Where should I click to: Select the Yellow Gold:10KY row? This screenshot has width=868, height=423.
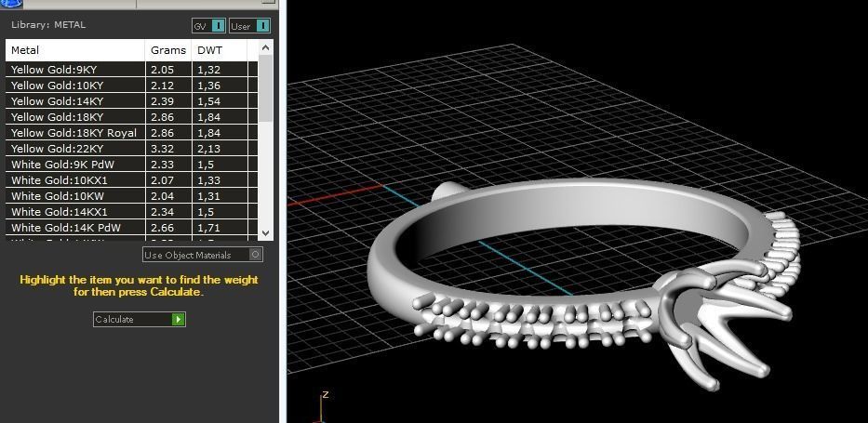[x=132, y=86]
